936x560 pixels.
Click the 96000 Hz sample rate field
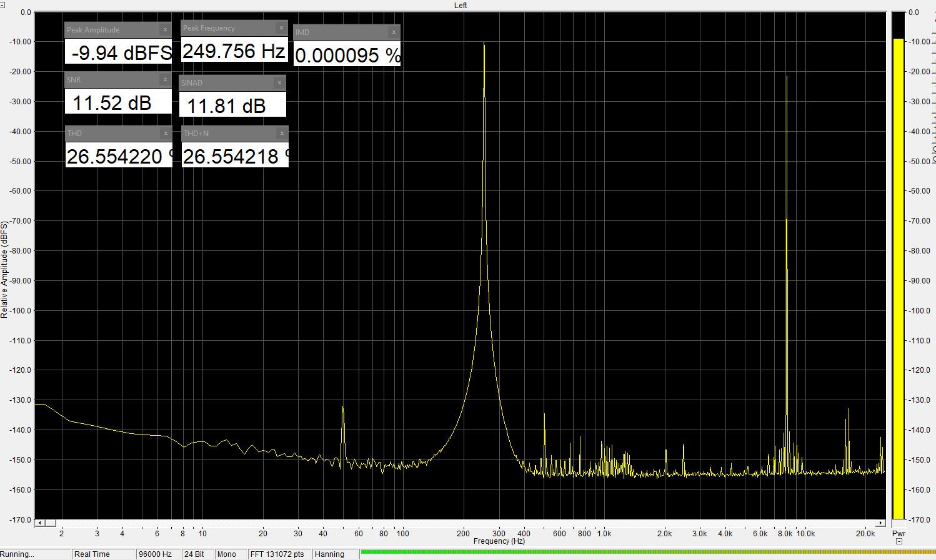pos(158,554)
